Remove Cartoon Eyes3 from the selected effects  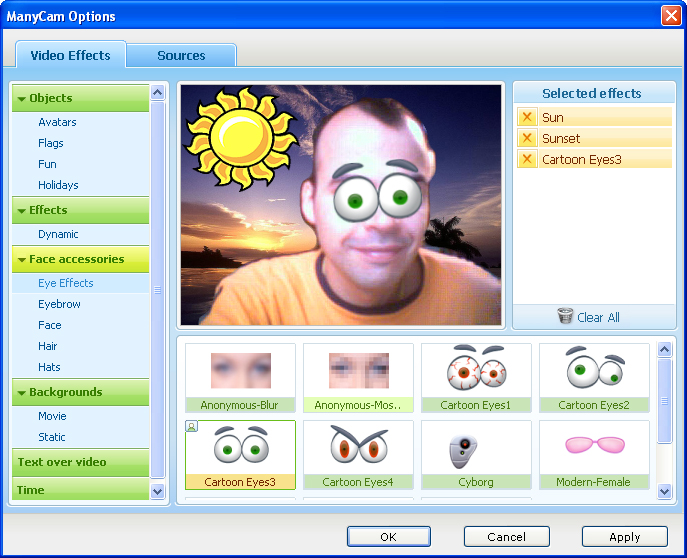(527, 159)
